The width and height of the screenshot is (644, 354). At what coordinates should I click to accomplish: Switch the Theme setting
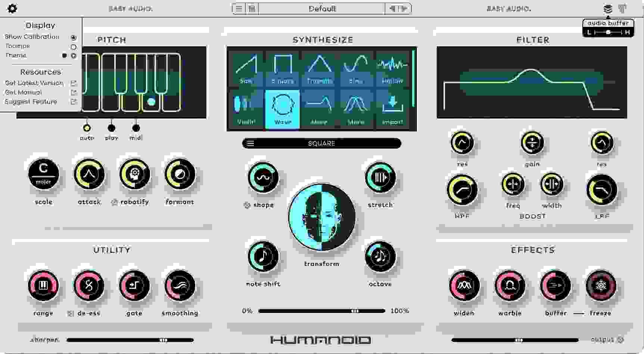coord(74,55)
